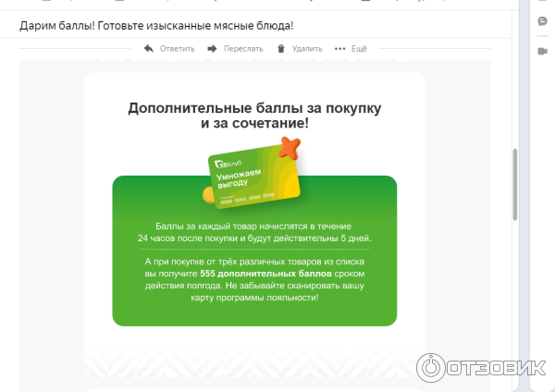555x392 pixels.
Task: Click text 'Баллы за каждый товар начислятся'
Action: 232,227
